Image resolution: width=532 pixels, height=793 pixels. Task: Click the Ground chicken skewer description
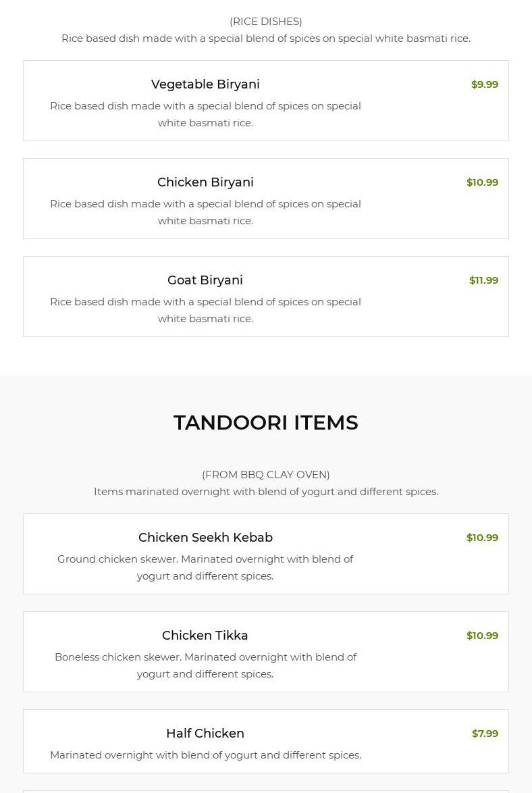(x=205, y=567)
